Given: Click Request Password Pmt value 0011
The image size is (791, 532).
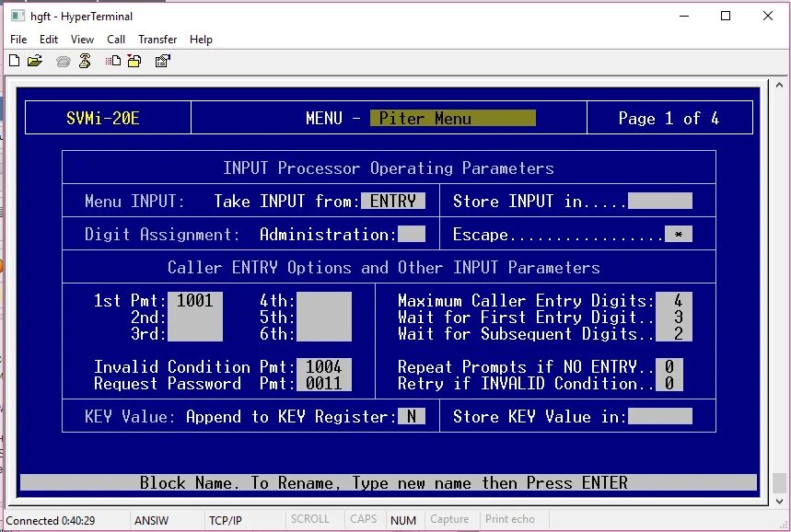Looking at the screenshot, I should click(x=324, y=383).
